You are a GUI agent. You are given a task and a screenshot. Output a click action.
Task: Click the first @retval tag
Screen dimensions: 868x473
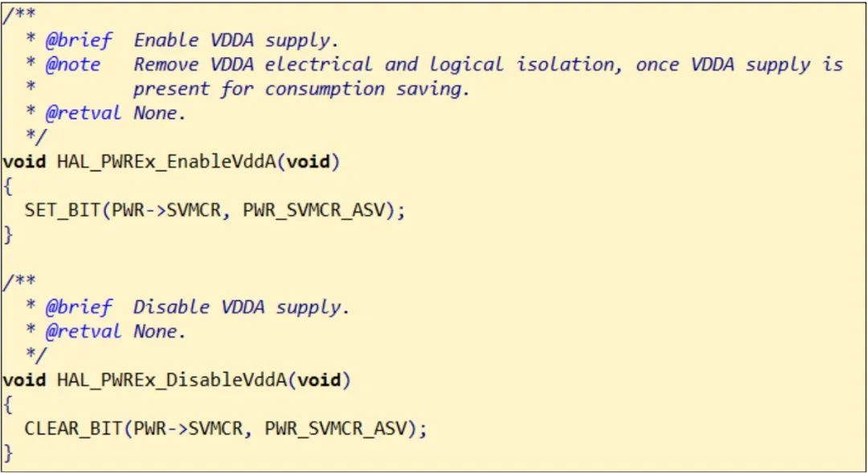[x=83, y=114]
